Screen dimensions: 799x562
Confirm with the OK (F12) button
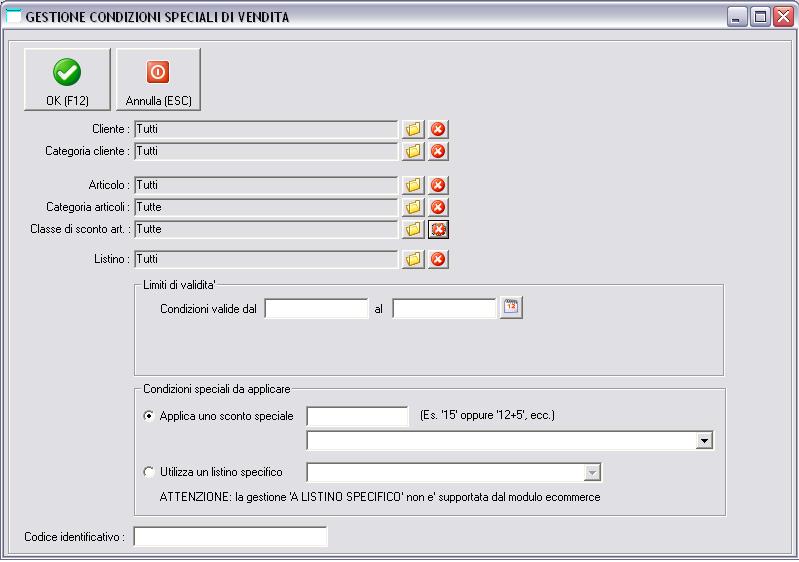pos(67,79)
